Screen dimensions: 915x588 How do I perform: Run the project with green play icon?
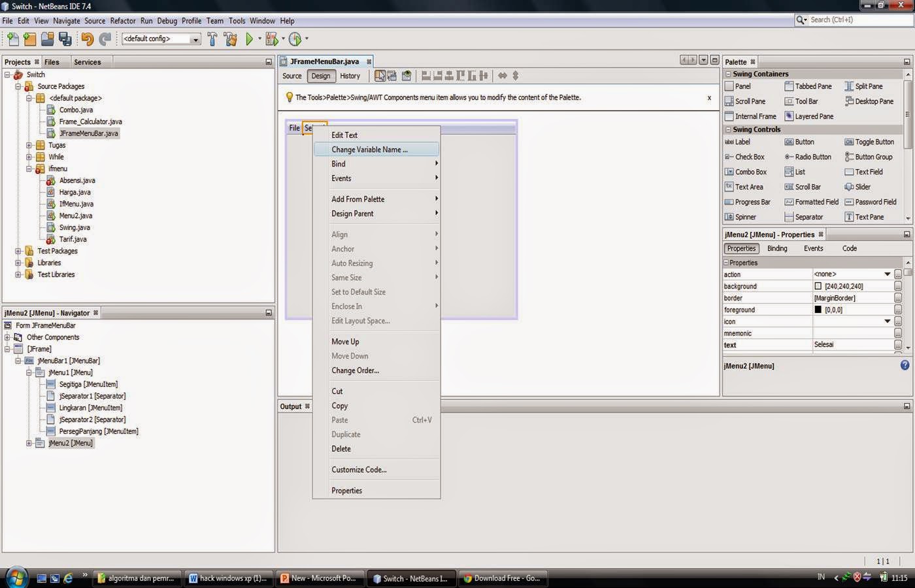tap(249, 39)
